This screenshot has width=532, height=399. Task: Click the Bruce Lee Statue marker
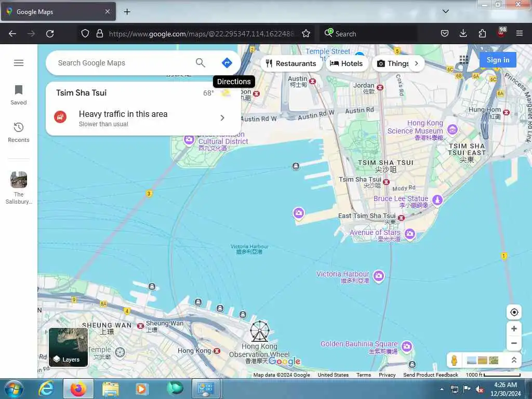(437, 200)
